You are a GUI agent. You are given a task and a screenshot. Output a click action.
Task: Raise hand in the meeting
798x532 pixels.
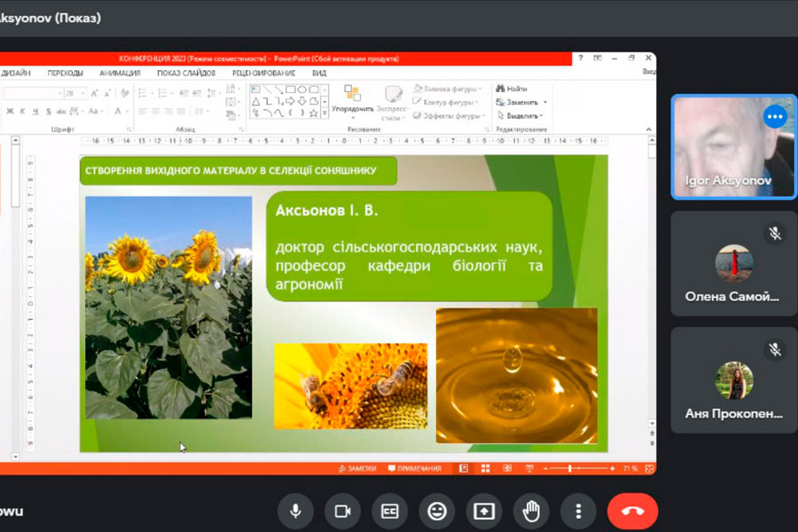(x=531, y=512)
